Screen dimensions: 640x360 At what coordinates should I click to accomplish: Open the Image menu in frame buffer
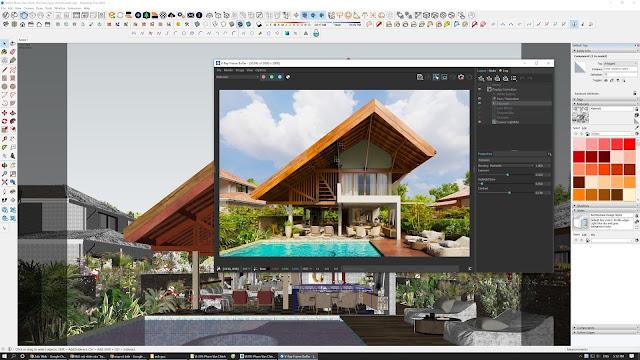pyautogui.click(x=240, y=70)
